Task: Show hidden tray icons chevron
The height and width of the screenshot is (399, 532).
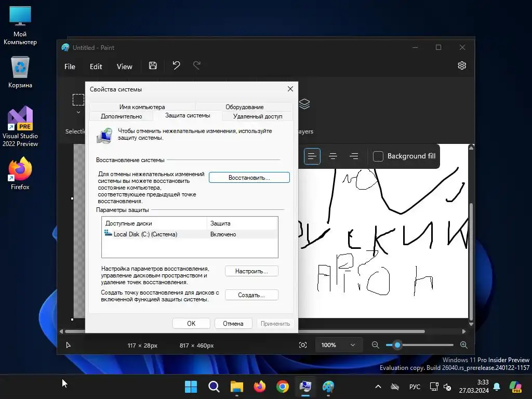Action: point(378,387)
